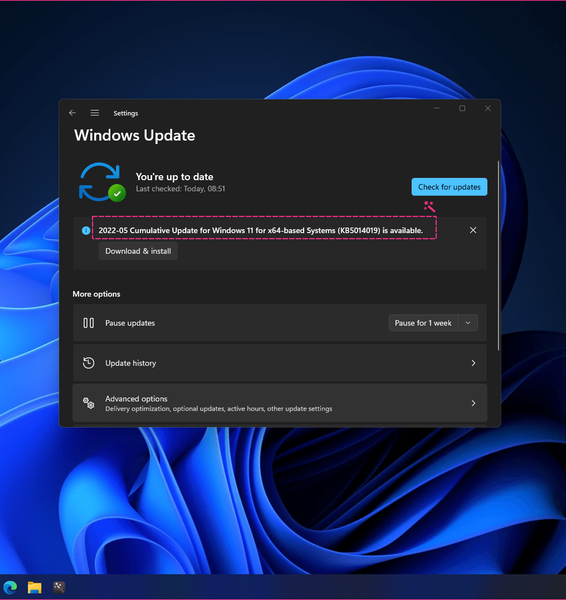Image resolution: width=566 pixels, height=600 pixels.
Task: Click the Windows Update page title
Action: point(135,135)
